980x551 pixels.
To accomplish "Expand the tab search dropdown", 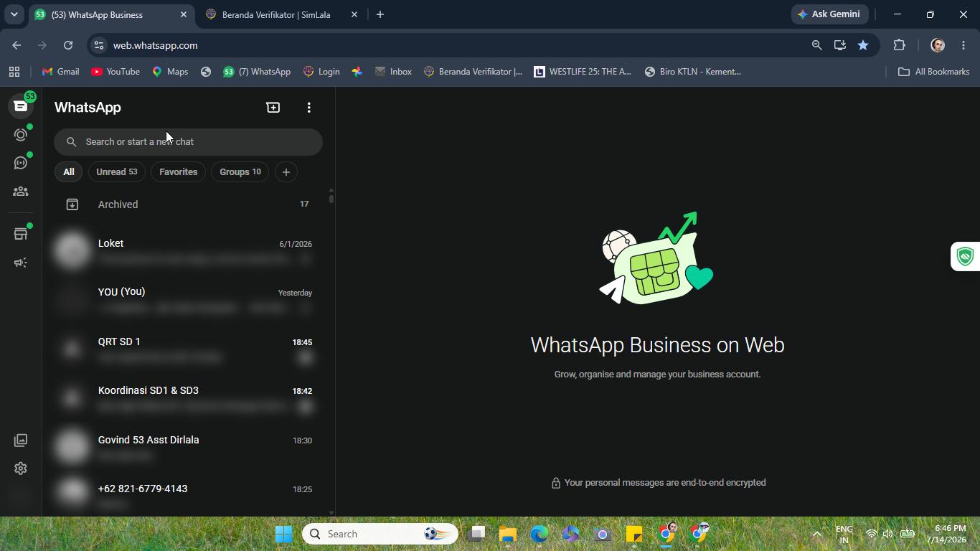I will 14,14.
